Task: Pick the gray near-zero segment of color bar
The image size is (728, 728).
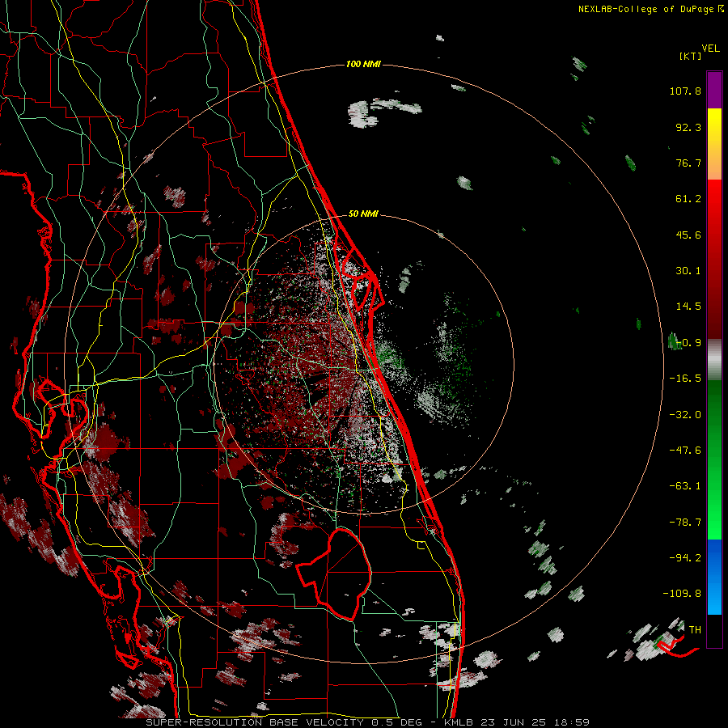Action: coord(714,359)
